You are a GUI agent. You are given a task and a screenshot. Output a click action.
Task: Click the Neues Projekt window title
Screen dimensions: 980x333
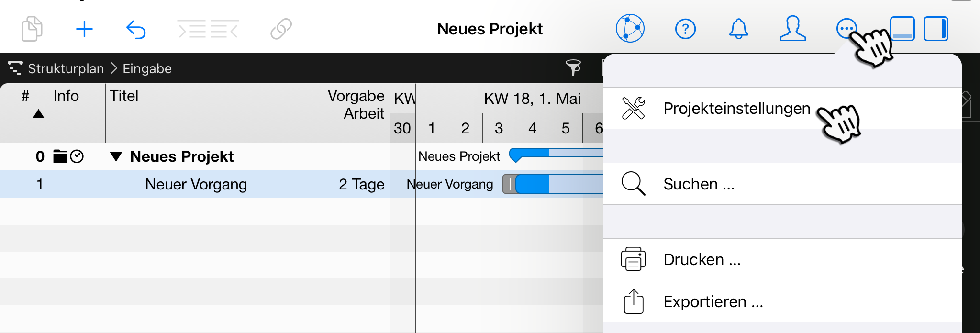coord(490,29)
